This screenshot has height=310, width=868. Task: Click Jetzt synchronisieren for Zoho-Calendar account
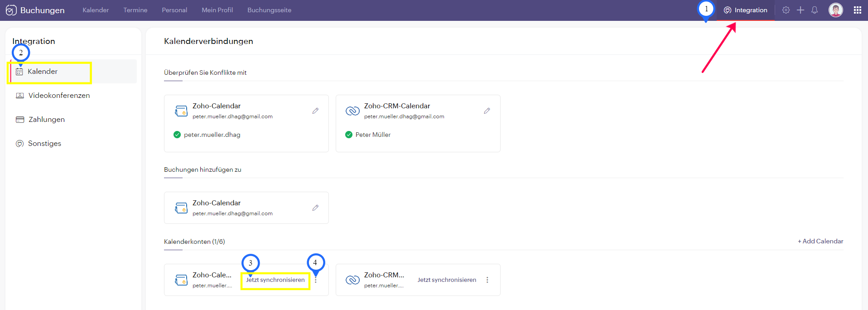point(275,280)
